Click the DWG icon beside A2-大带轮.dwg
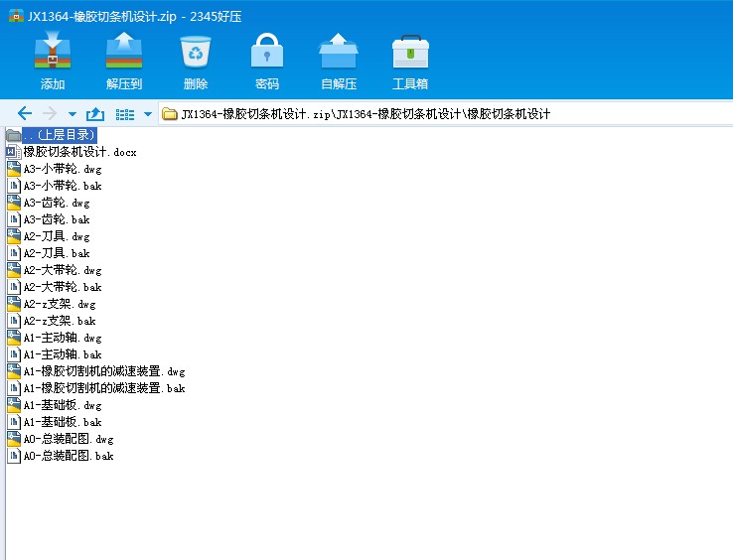This screenshot has height=560, width=733. coord(14,270)
